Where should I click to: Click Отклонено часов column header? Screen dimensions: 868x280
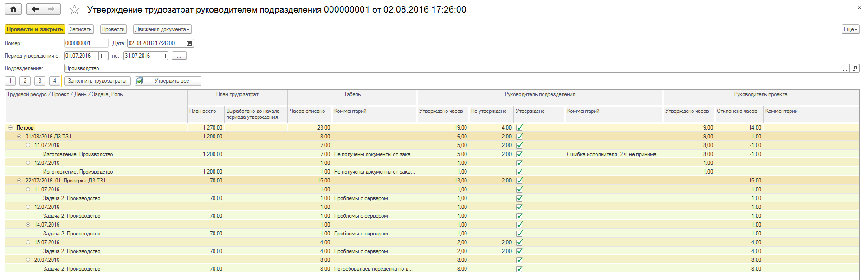(x=739, y=114)
